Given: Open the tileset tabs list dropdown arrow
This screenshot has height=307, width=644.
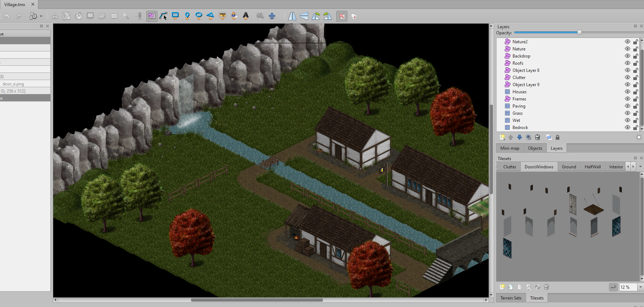Looking at the screenshot, I should click(x=640, y=167).
